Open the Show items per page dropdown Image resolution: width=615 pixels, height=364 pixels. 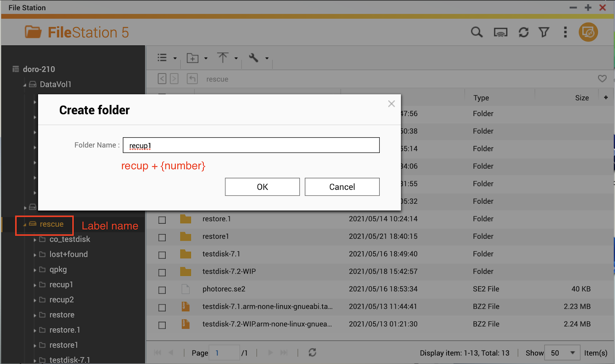click(562, 353)
